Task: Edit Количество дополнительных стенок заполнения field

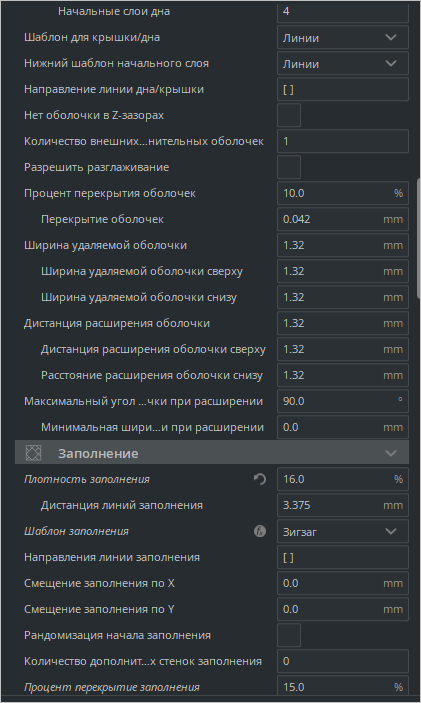Action: coord(343,661)
